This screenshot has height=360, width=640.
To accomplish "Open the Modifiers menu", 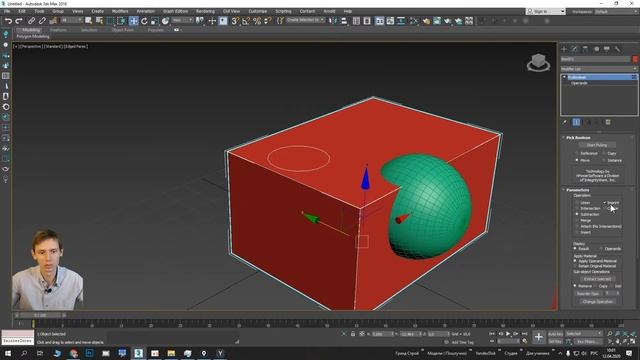I will (120, 11).
